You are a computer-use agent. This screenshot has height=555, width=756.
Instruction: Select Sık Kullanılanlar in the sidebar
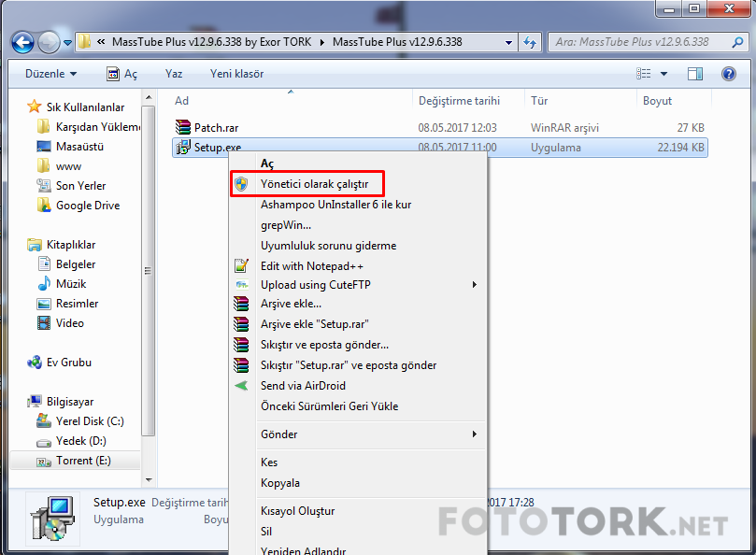click(85, 107)
